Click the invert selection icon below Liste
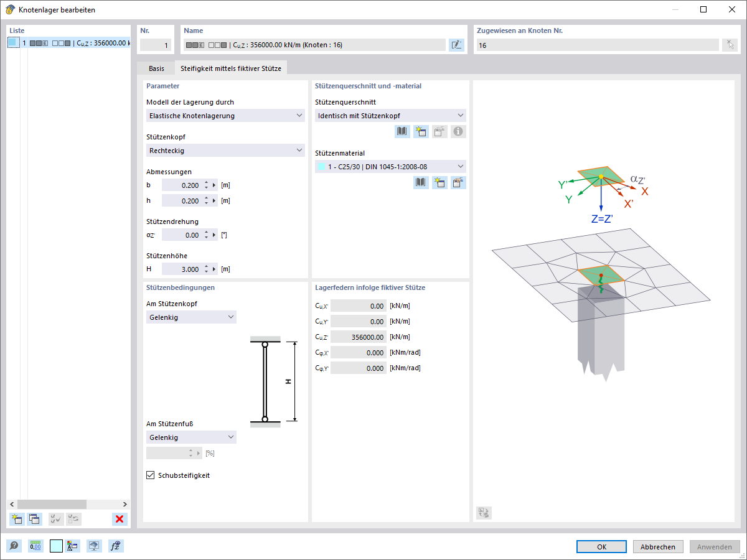Image resolution: width=747 pixels, height=560 pixels. click(73, 519)
